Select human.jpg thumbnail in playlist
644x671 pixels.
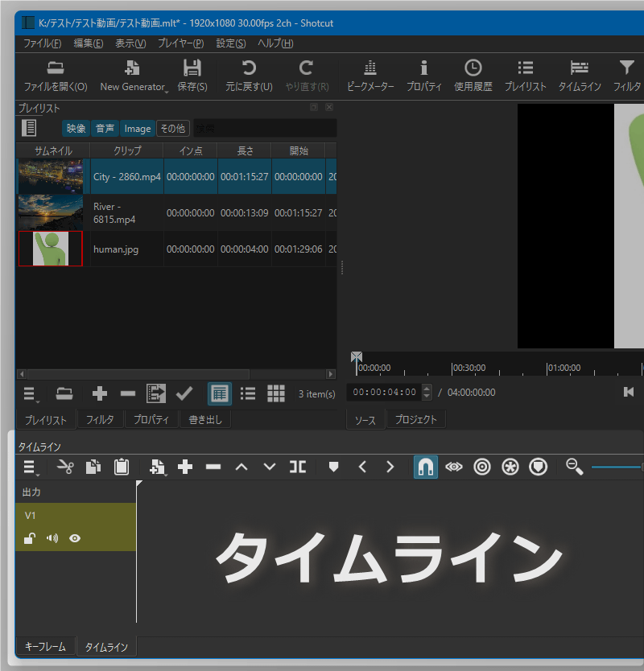51,249
